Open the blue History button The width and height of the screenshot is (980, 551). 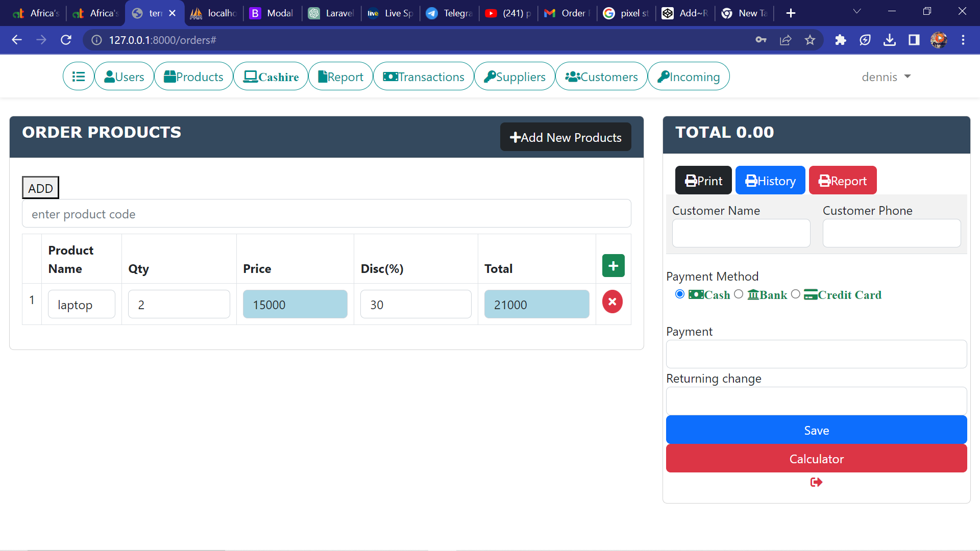point(770,181)
